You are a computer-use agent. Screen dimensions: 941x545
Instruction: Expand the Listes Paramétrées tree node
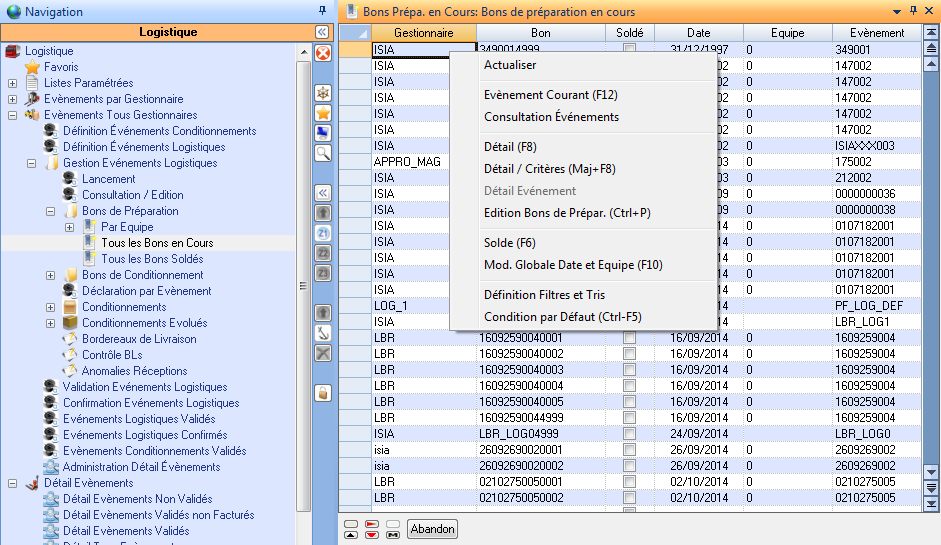tap(12, 83)
